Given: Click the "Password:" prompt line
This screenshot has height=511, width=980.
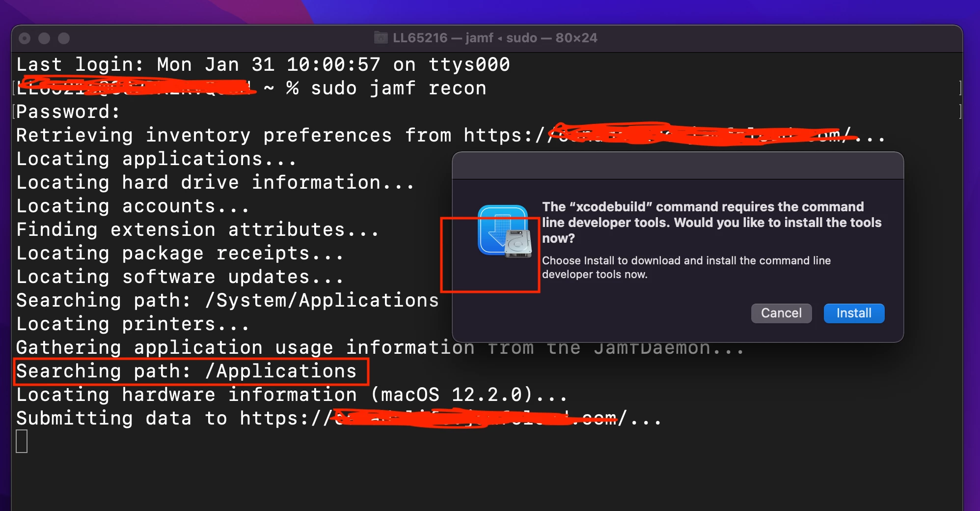Looking at the screenshot, I should [x=68, y=112].
